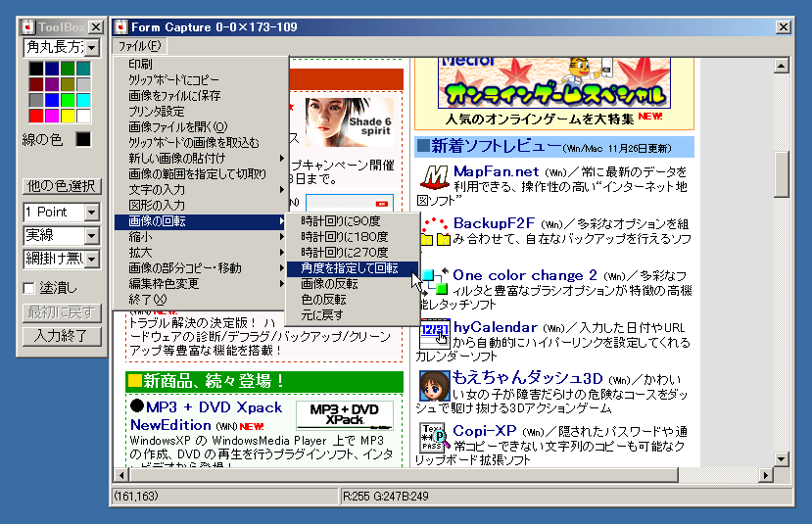The width and height of the screenshot is (812, 524).
Task: Open the 実線 line style dropdown
Action: pos(92,236)
